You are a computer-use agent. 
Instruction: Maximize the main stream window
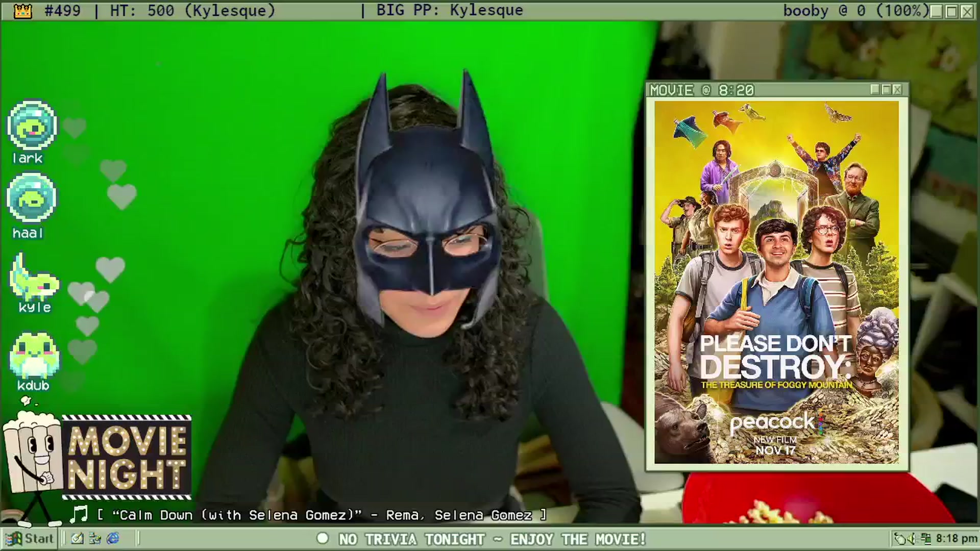(x=951, y=11)
